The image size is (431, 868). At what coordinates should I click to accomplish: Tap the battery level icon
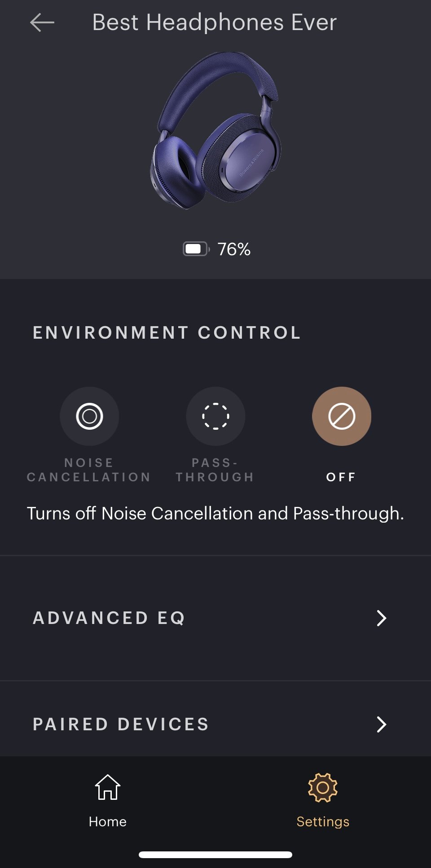(x=196, y=249)
